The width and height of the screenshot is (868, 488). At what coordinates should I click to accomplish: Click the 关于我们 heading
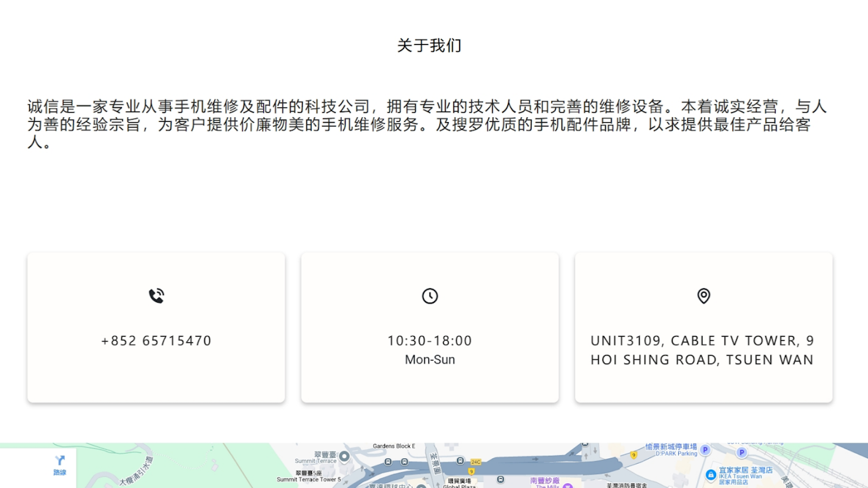[429, 46]
